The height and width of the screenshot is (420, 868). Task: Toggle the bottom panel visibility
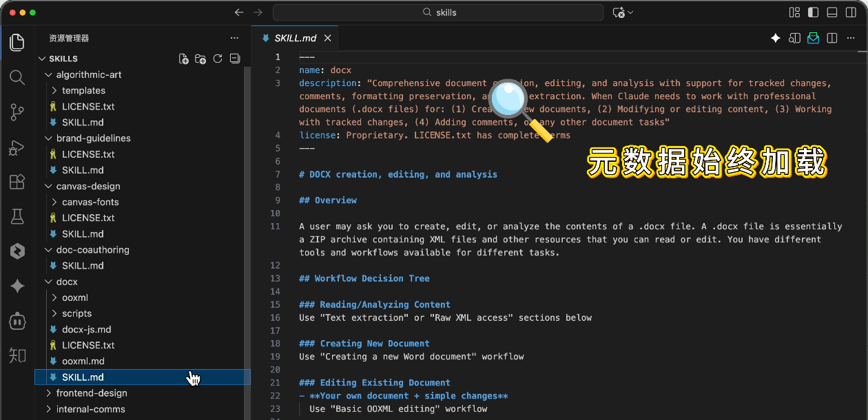pos(832,12)
